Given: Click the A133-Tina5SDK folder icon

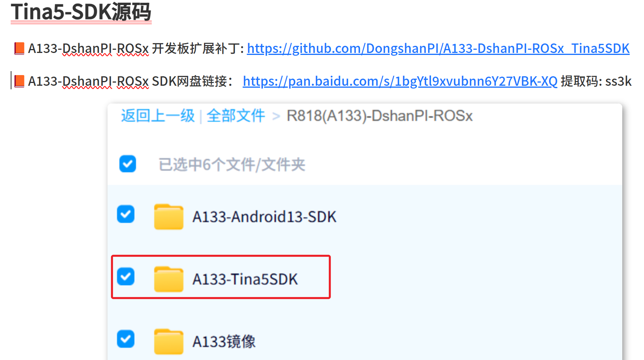Looking at the screenshot, I should (169, 279).
